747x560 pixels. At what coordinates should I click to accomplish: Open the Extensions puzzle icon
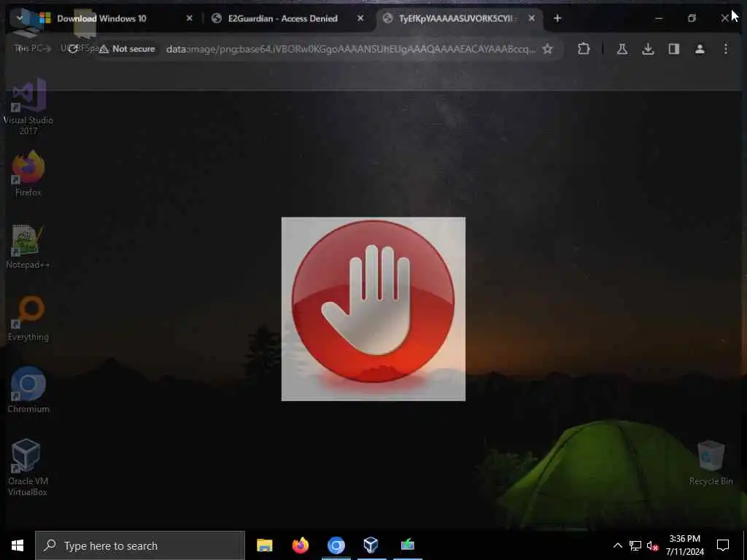coord(584,49)
